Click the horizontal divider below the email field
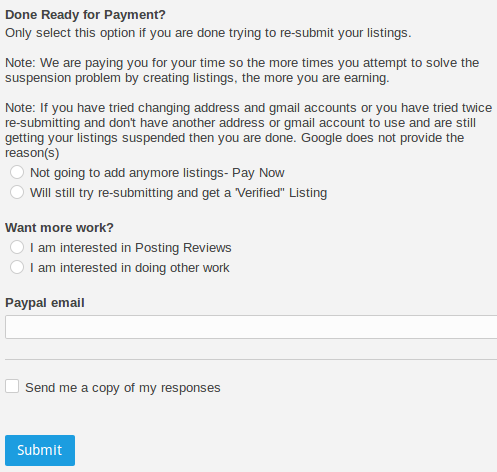Screen dimensions: 497x472 [x=251, y=359]
